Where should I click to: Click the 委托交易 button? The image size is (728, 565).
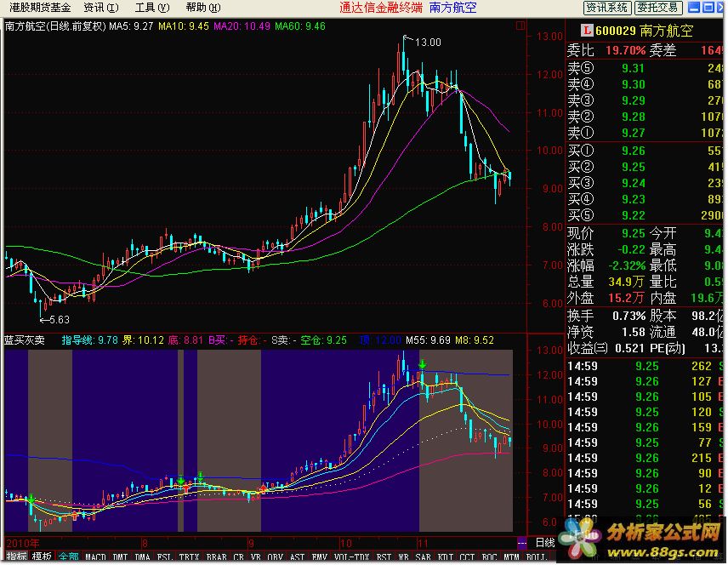pyautogui.click(x=657, y=8)
